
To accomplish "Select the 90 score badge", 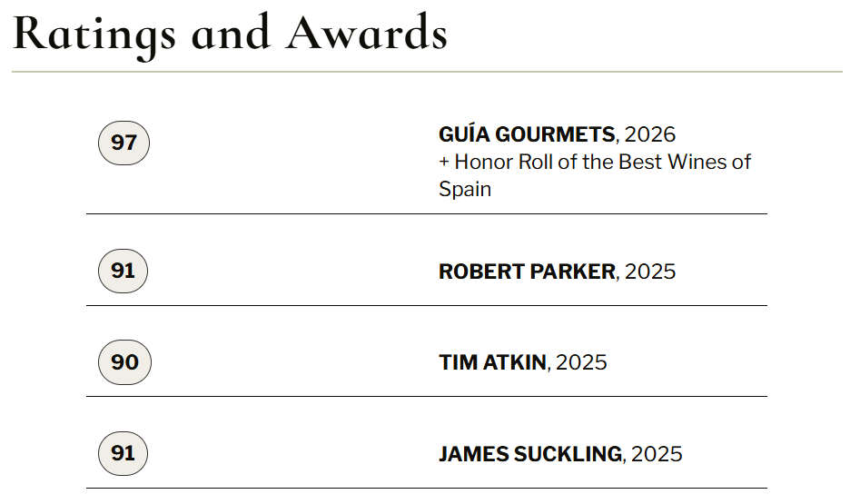I will (124, 362).
